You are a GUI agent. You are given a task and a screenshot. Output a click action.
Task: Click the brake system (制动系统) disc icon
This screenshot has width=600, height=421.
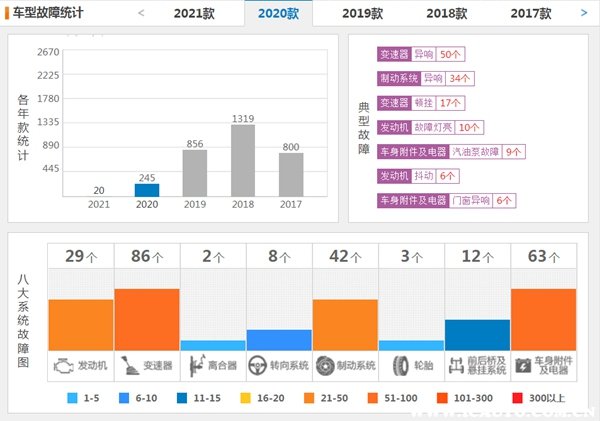(x=325, y=365)
